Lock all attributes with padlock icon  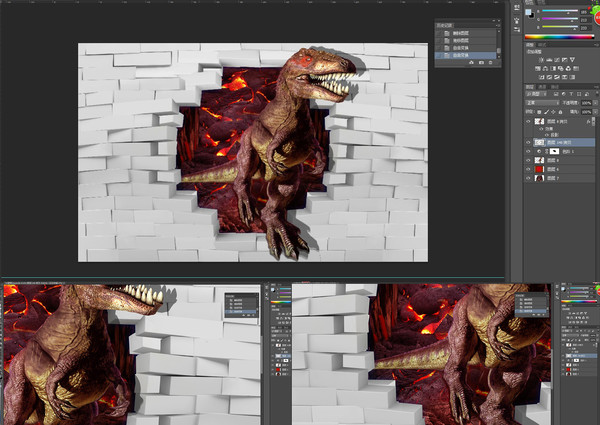560,112
